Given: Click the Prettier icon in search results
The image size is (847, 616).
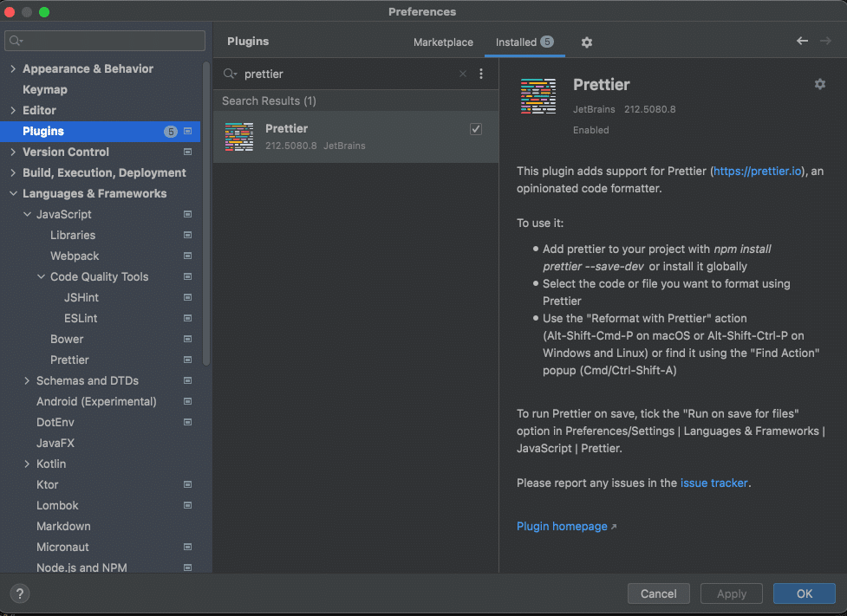Looking at the screenshot, I should click(239, 137).
